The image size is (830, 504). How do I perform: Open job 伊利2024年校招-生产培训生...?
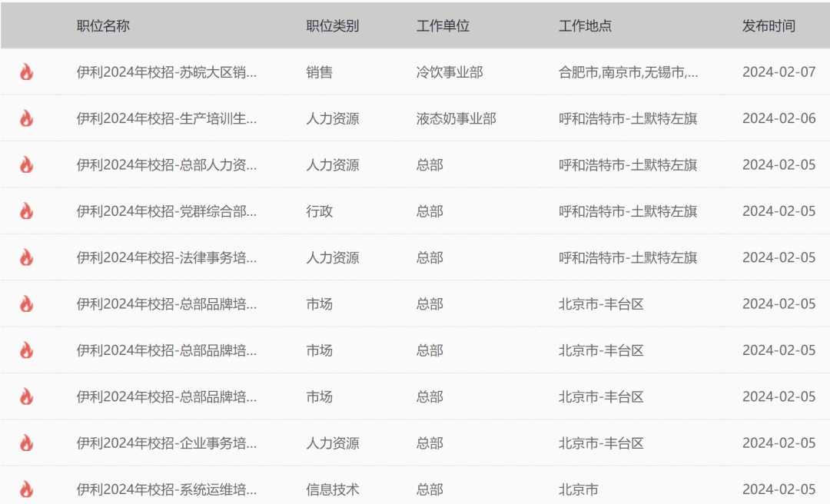pos(166,118)
